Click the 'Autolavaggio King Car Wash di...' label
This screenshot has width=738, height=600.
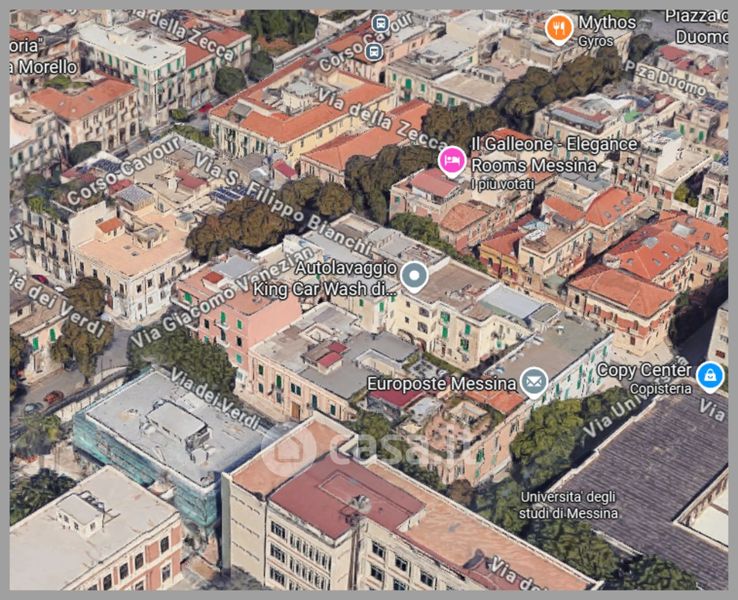point(325,278)
